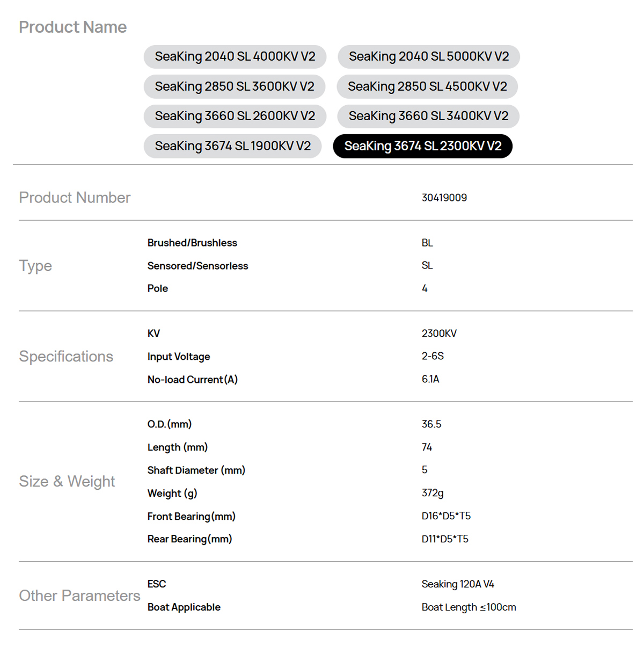Choose SeaKing 2040 SL 5000KV V2 model
Screen dimensions: 644x646
(x=429, y=57)
